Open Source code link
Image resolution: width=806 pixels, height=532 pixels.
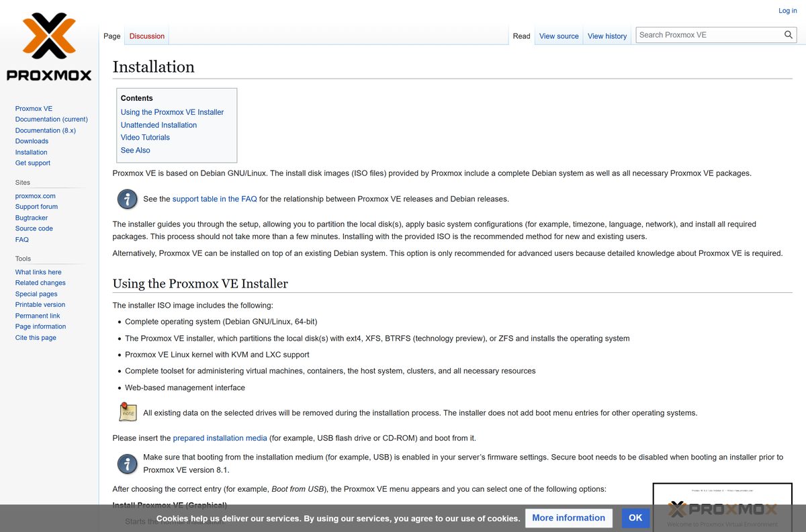tap(34, 228)
